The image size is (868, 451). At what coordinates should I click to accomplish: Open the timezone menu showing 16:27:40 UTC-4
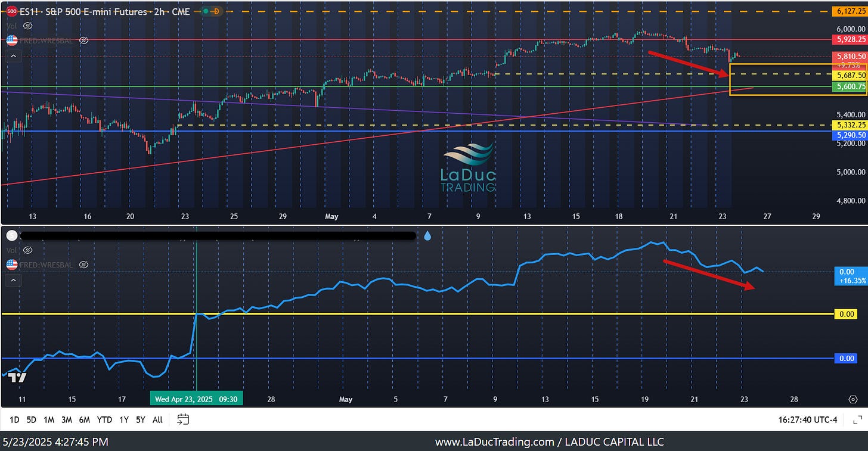click(807, 420)
